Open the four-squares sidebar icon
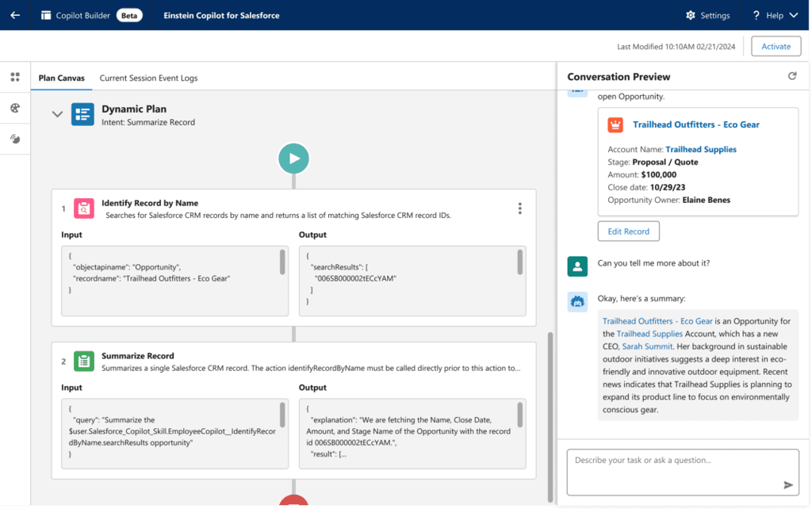The image size is (812, 509). tap(15, 77)
